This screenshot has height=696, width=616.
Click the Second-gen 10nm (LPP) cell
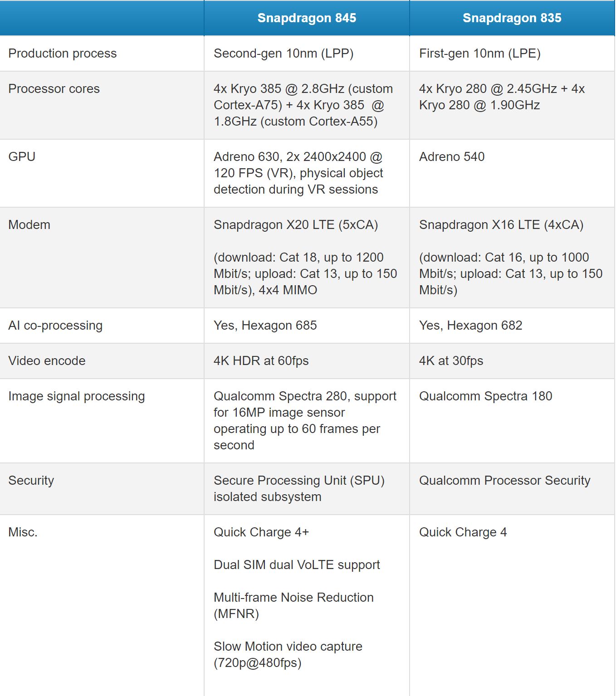(284, 54)
